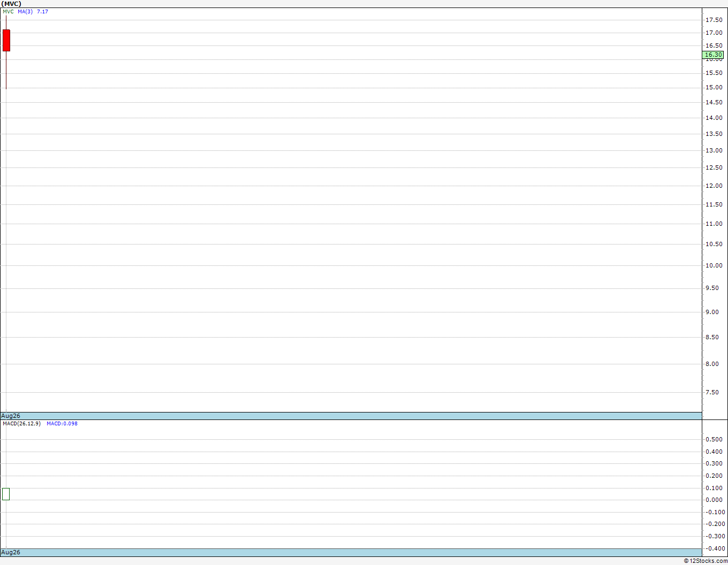Viewport: 728px width, 565px height.
Task: Click the MVC series legend label
Action: (9, 12)
